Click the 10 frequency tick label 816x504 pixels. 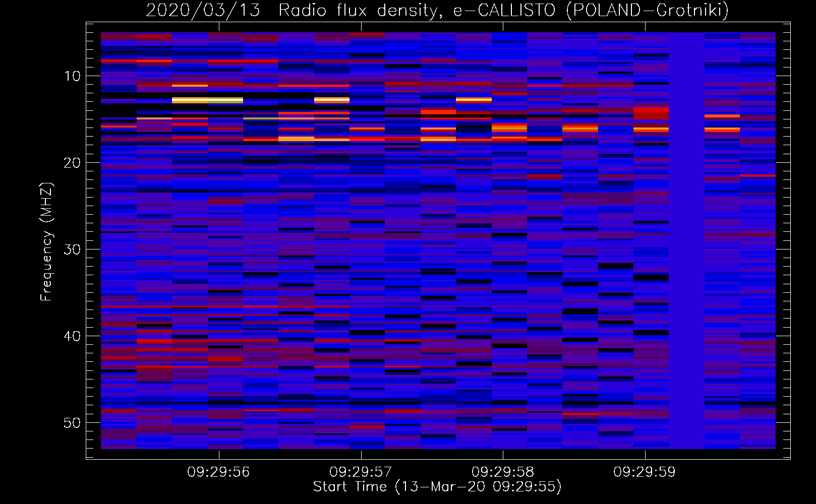(x=72, y=76)
